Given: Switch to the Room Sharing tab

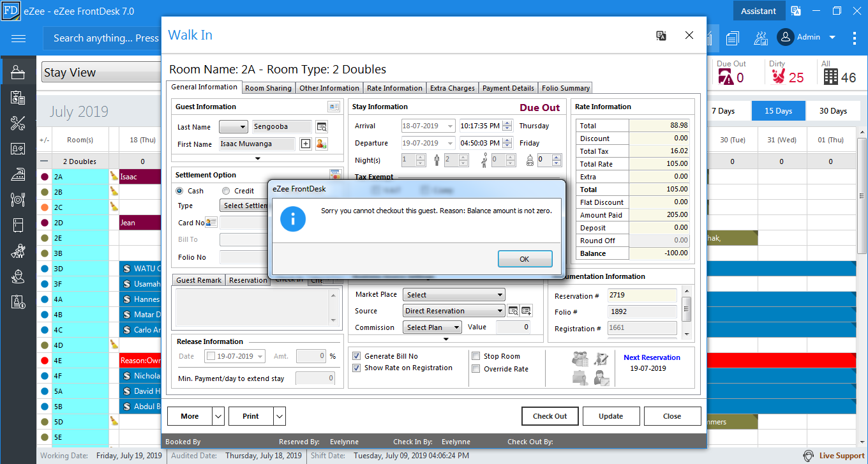Looking at the screenshot, I should tap(268, 88).
